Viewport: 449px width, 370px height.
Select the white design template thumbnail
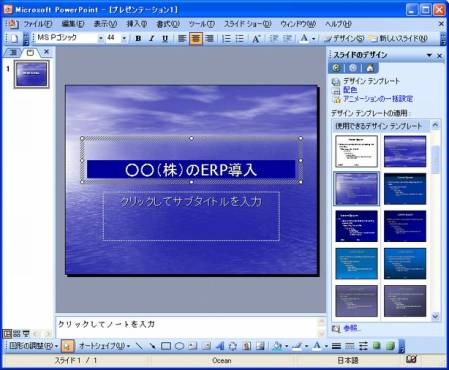[x=356, y=151]
